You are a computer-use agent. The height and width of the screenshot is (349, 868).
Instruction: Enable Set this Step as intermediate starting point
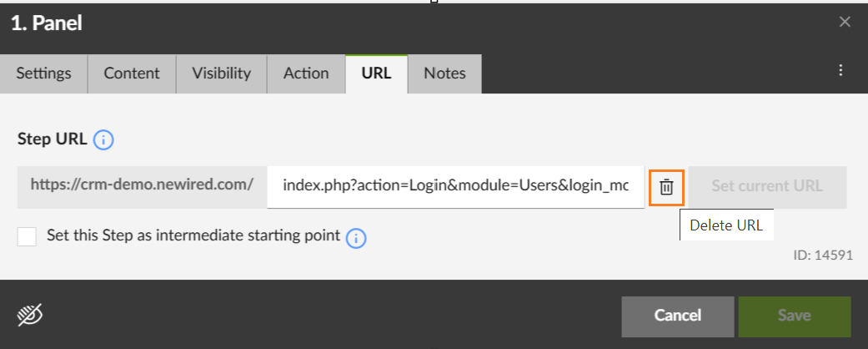pyautogui.click(x=28, y=237)
